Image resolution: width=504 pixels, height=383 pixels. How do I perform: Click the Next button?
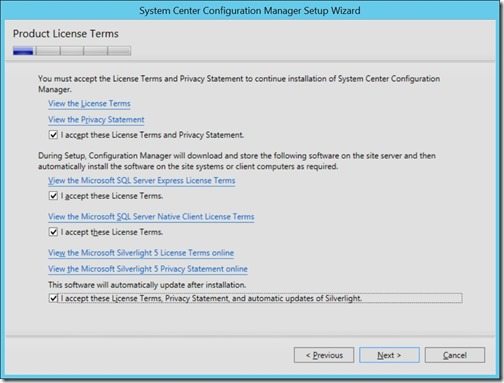pos(389,355)
